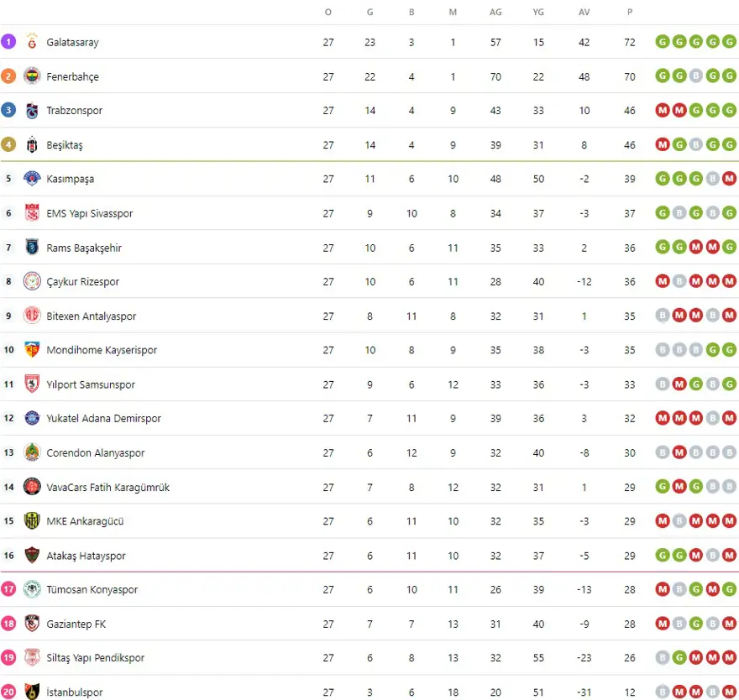The width and height of the screenshot is (739, 700).
Task: Click Beşiktaş's red 'M' form badge
Action: pyautogui.click(x=663, y=145)
